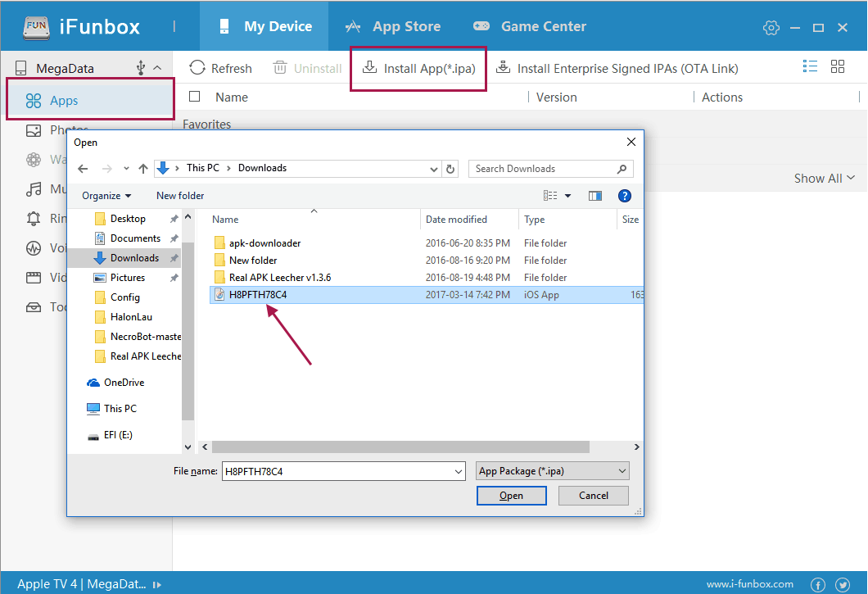Viewport: 868px width, 594px height.
Task: Click This PC in the address breadcrumb
Action: (202, 168)
